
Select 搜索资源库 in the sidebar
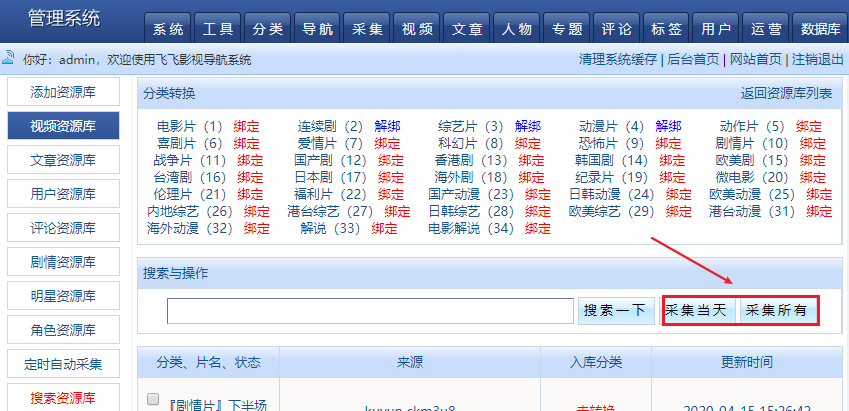click(63, 397)
